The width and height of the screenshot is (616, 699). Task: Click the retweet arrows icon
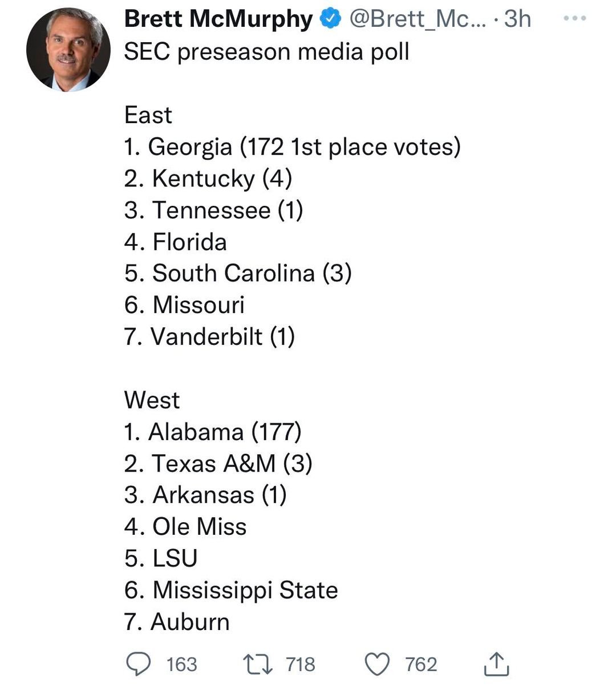click(258, 664)
